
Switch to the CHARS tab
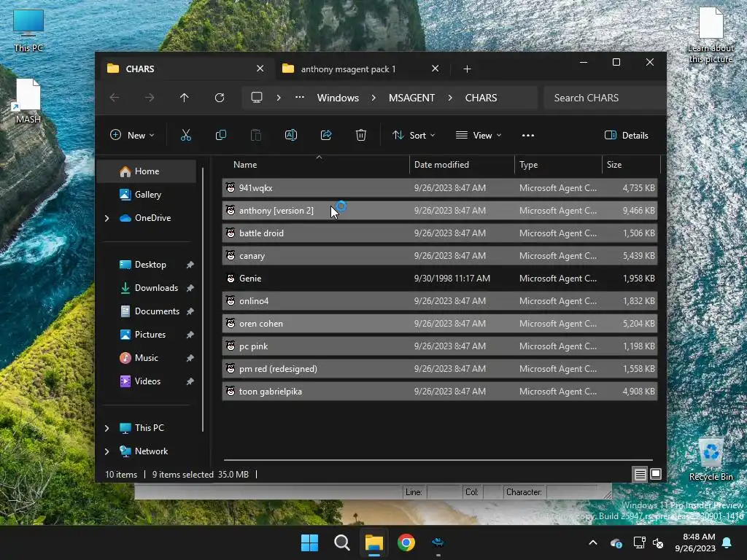tap(186, 69)
